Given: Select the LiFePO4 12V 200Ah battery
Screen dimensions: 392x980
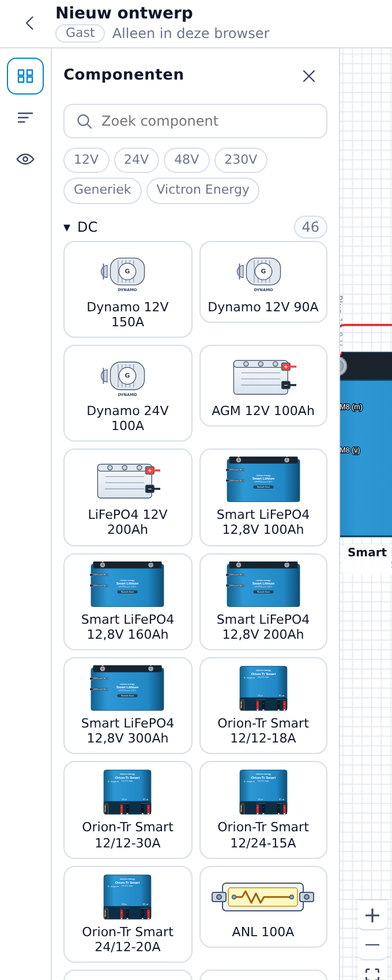Looking at the screenshot, I should [128, 497].
